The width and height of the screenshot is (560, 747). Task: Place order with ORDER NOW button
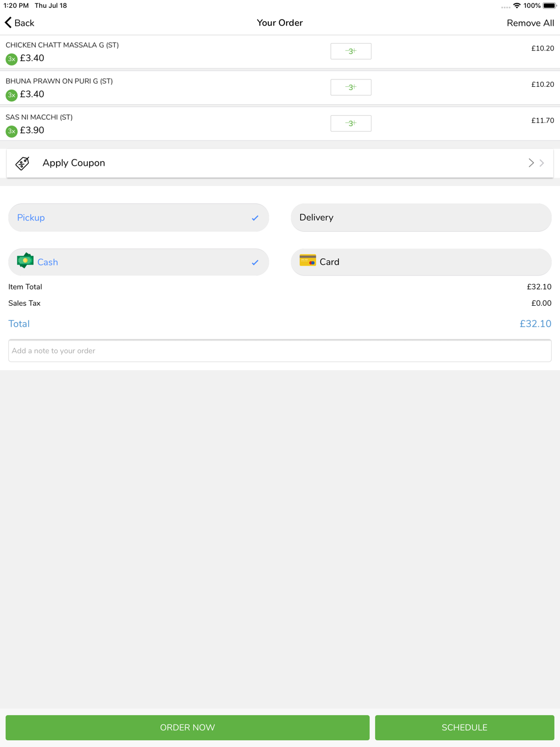[188, 727]
